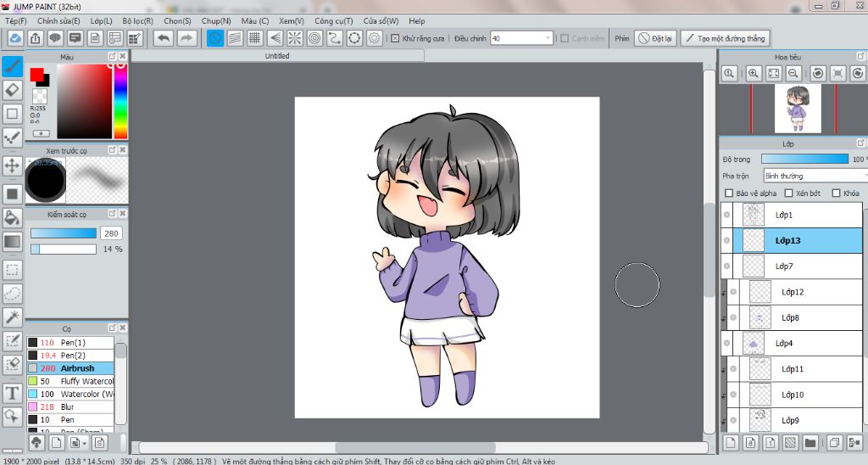Select the Airbrush brush
This screenshot has width=868, height=465.
point(70,368)
